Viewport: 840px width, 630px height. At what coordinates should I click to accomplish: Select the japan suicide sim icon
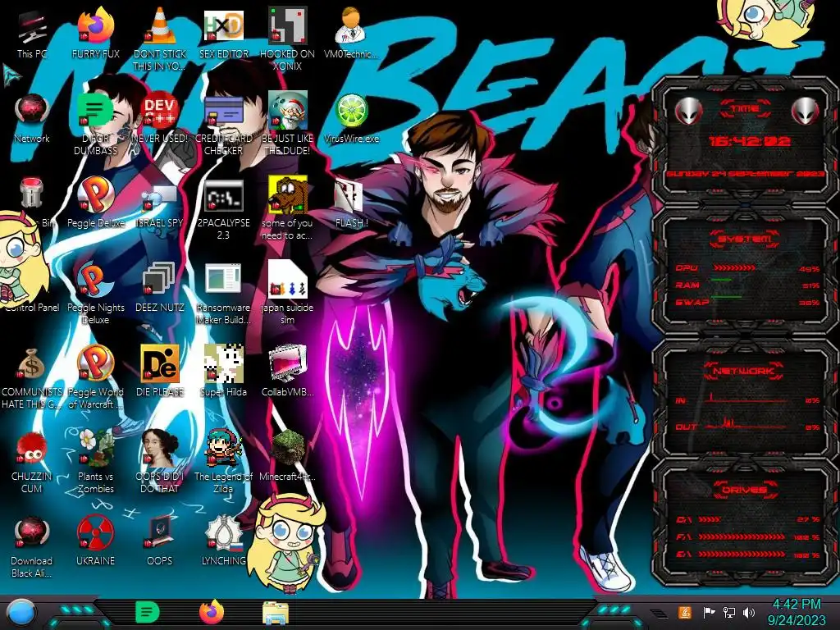(x=288, y=294)
